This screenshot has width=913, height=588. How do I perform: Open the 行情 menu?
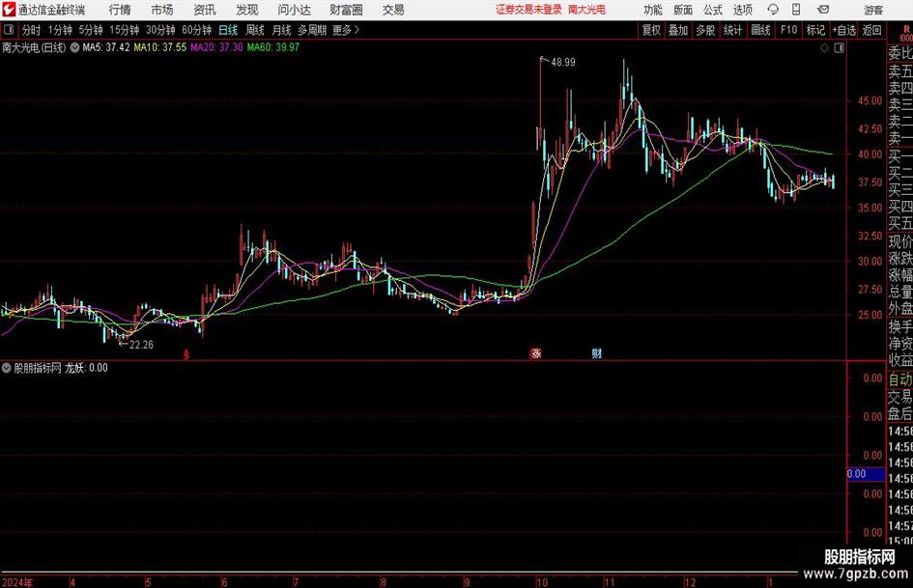point(120,10)
